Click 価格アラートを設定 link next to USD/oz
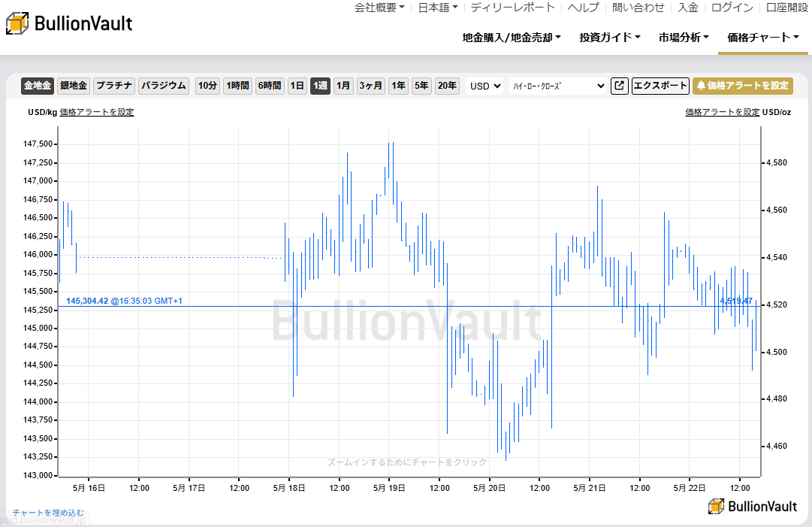 723,112
